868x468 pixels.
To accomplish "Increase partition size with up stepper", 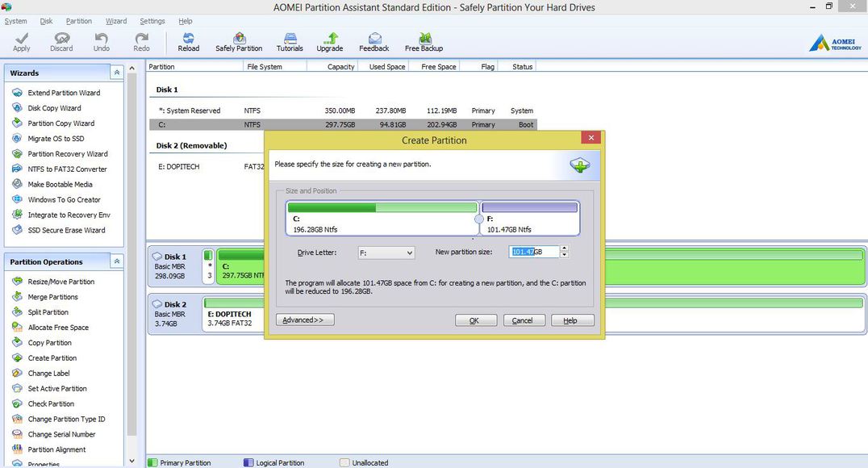I will tap(564, 249).
